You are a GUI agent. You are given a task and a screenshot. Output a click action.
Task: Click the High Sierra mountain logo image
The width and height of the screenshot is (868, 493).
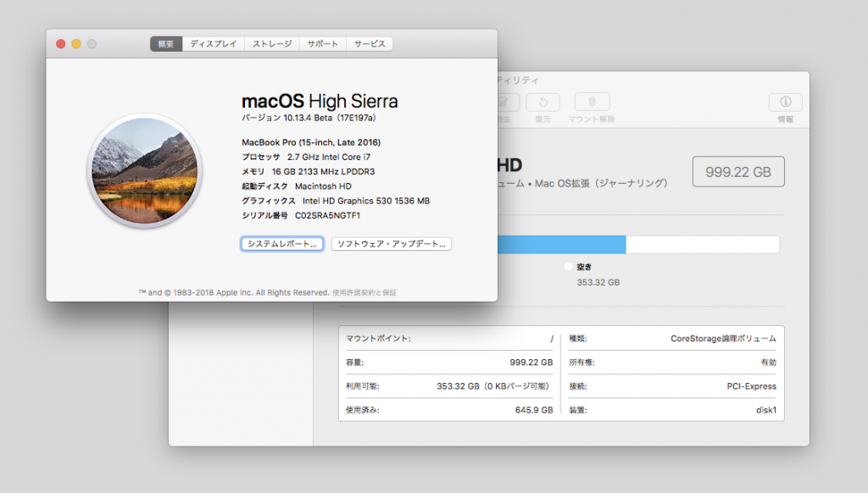pyautogui.click(x=144, y=171)
